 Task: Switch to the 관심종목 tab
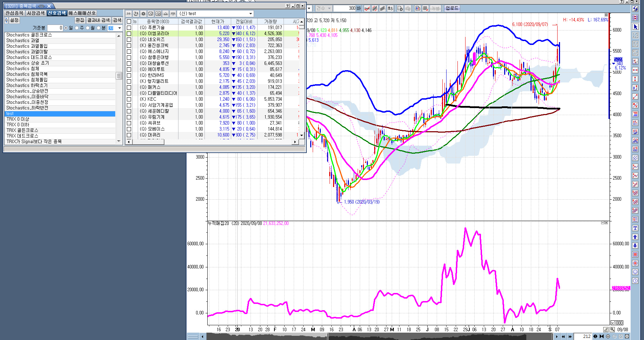tap(14, 13)
